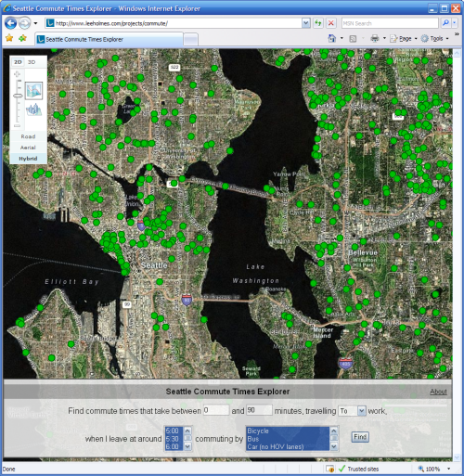Click the maximum minutes field showing 90
The image size is (464, 476).
coord(259,410)
